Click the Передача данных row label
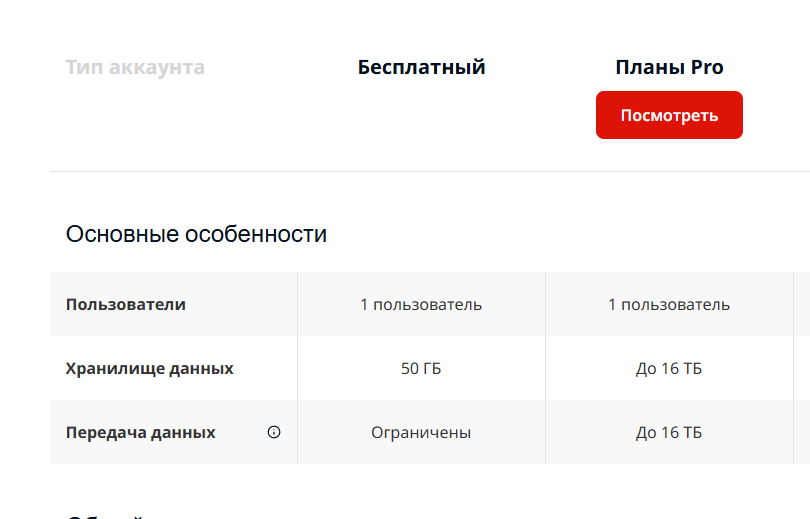Screen dimensions: 810x519 (141, 433)
